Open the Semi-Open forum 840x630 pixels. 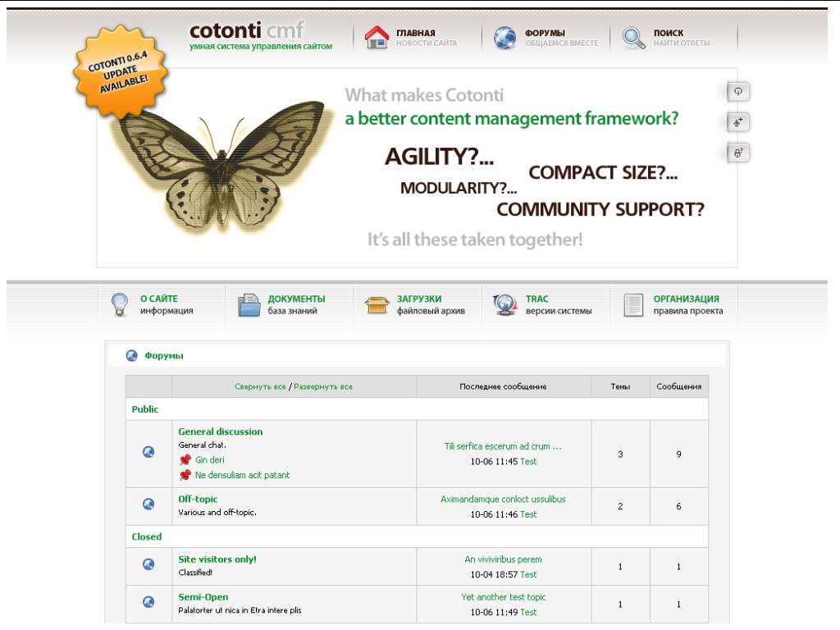click(203, 597)
